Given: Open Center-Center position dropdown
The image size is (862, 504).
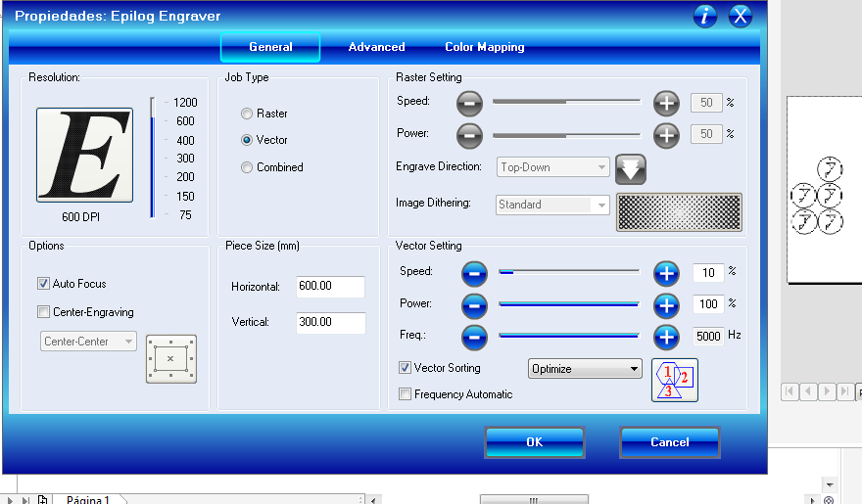Looking at the screenshot, I should tap(88, 342).
